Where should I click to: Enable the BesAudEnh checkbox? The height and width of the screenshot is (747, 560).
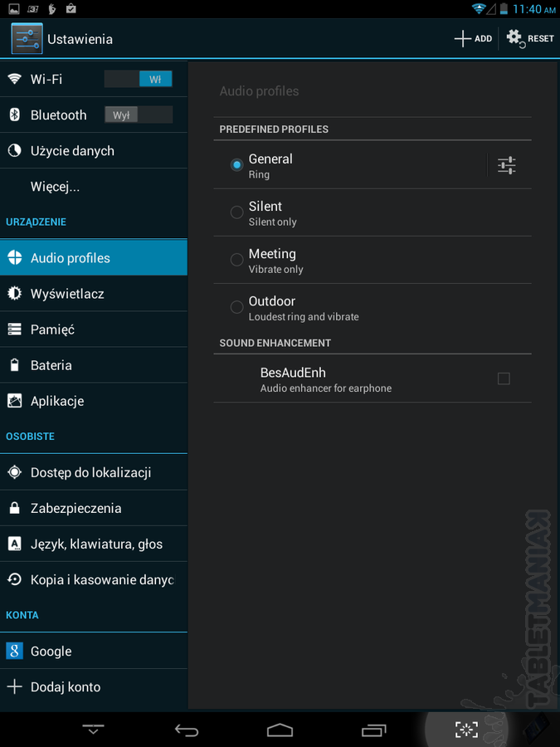[x=504, y=378]
